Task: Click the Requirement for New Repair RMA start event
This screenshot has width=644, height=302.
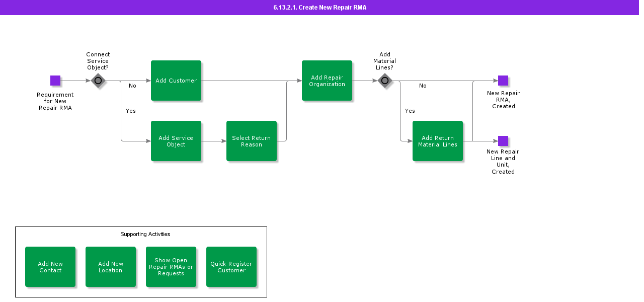Action: pos(55,81)
